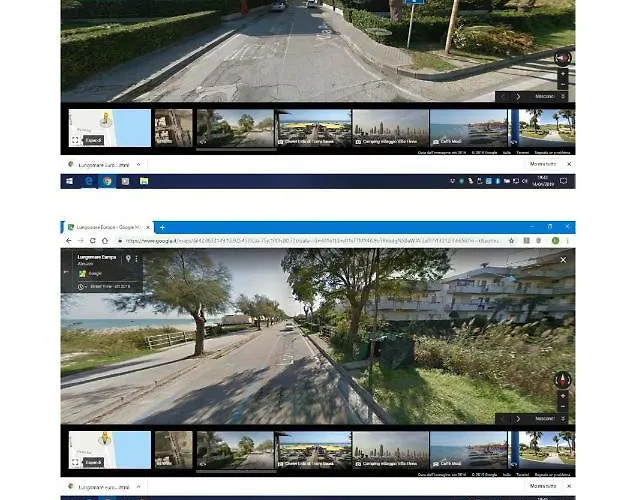This screenshot has height=500, width=636.
Task: Close the downloads bar with its X
Action: [566, 163]
